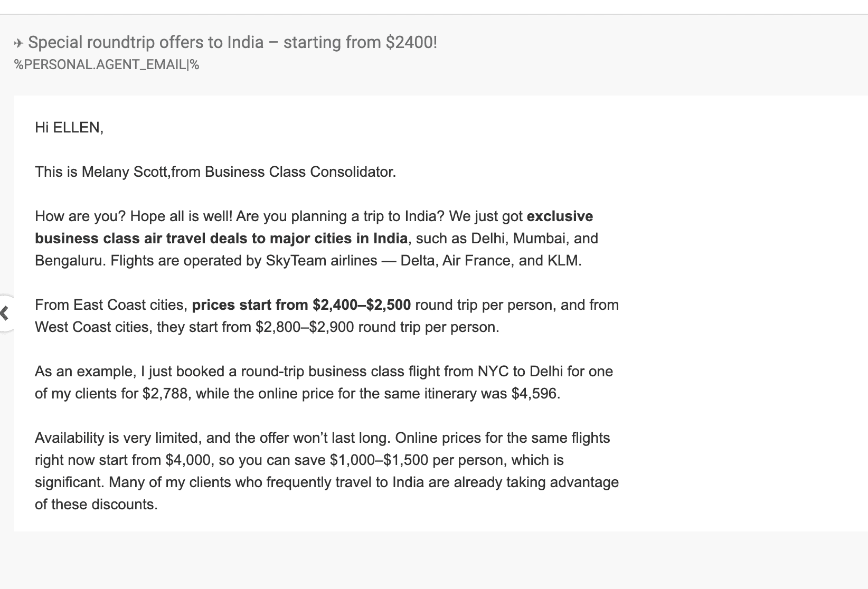Click the "Hi ELLEN," greeting line
The width and height of the screenshot is (868, 589).
(x=69, y=127)
